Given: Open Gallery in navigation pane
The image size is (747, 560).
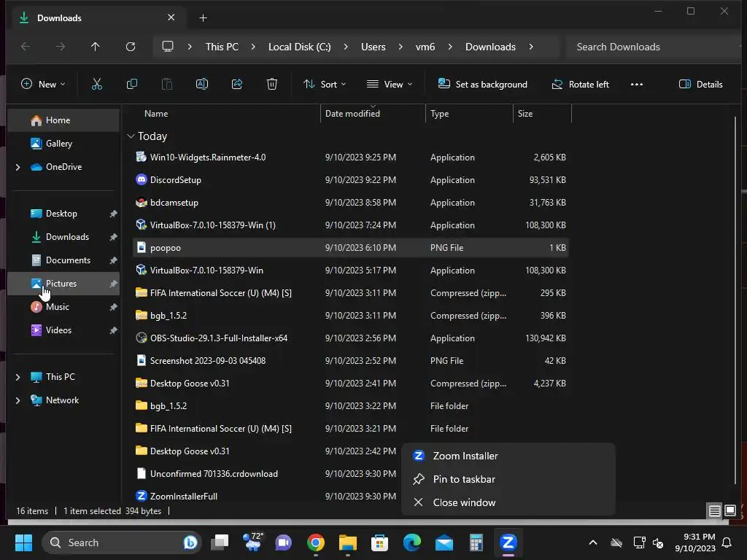Looking at the screenshot, I should tap(63, 144).
